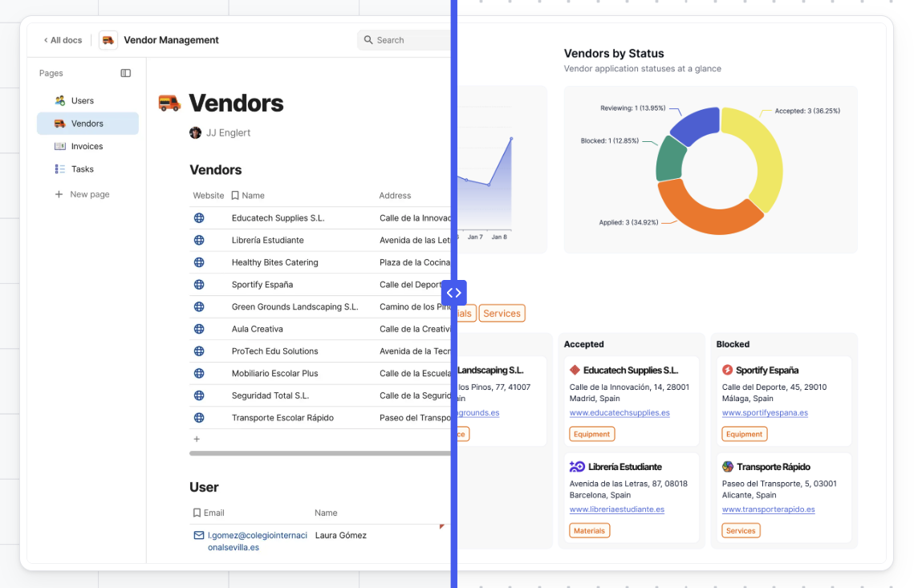Click JJ Englert author avatar
This screenshot has height=588, width=914.
tap(195, 133)
